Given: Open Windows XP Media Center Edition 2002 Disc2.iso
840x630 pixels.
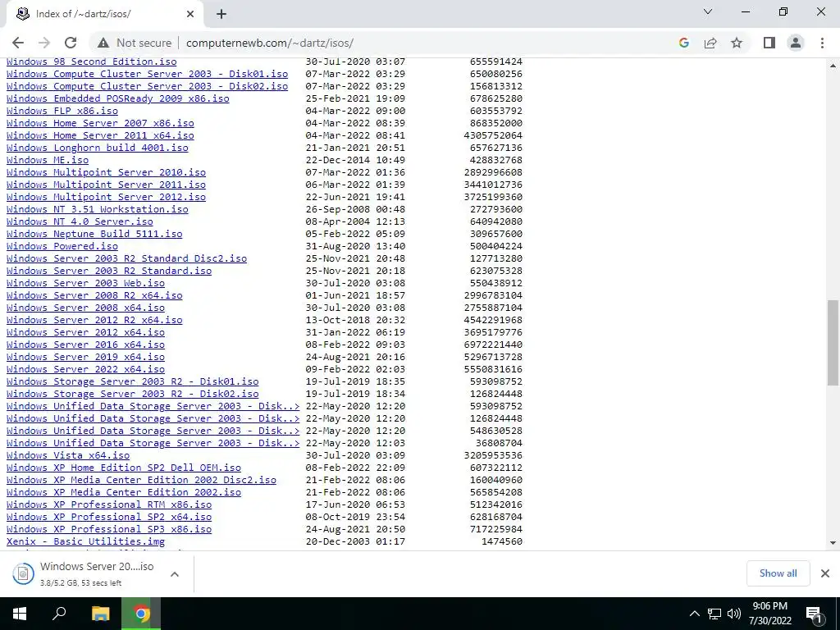Looking at the screenshot, I should point(141,481).
